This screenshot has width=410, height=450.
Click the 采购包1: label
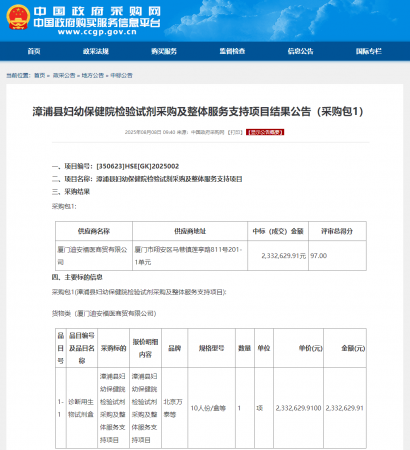coord(64,207)
